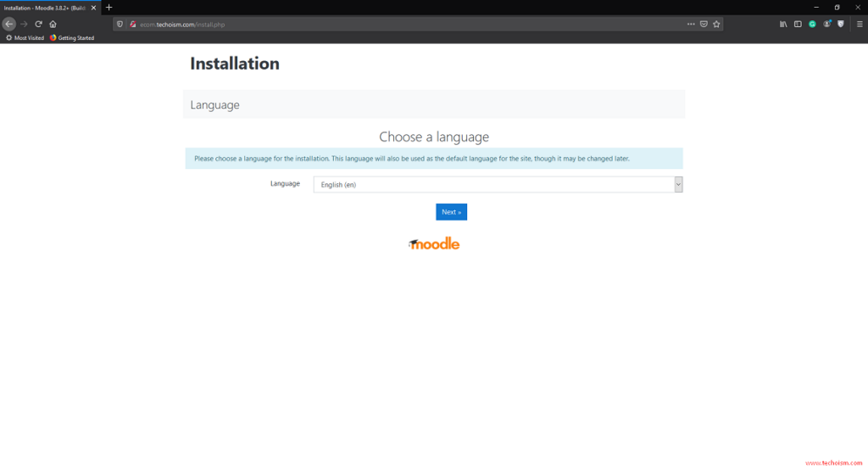Image resolution: width=868 pixels, height=470 pixels.
Task: Open the Library icon in toolbar
Action: [784, 24]
